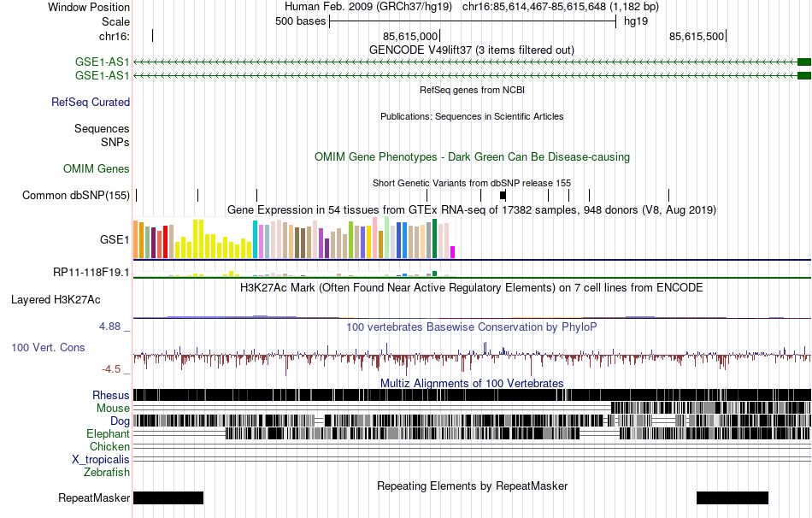Open the RefSeq Curated track label
The width and height of the screenshot is (812, 518).
[x=91, y=102]
